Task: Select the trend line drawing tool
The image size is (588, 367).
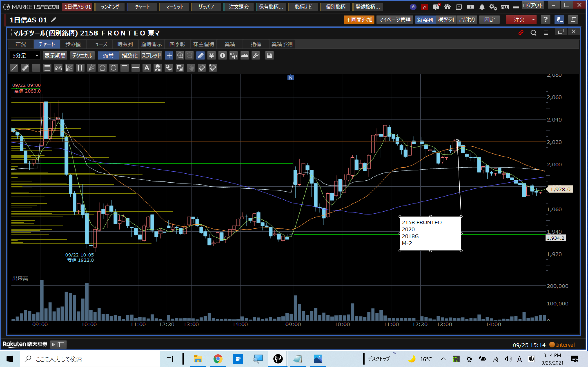Action: pyautogui.click(x=14, y=68)
